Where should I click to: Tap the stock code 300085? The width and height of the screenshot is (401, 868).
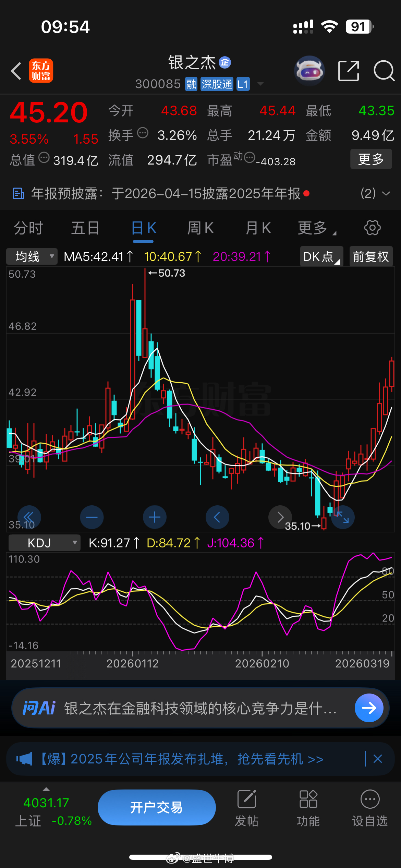tap(158, 84)
